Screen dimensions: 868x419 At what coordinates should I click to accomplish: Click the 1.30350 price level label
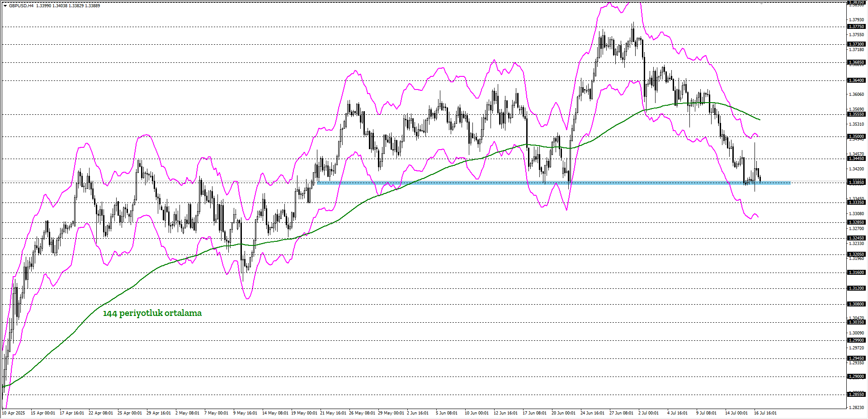click(x=856, y=322)
